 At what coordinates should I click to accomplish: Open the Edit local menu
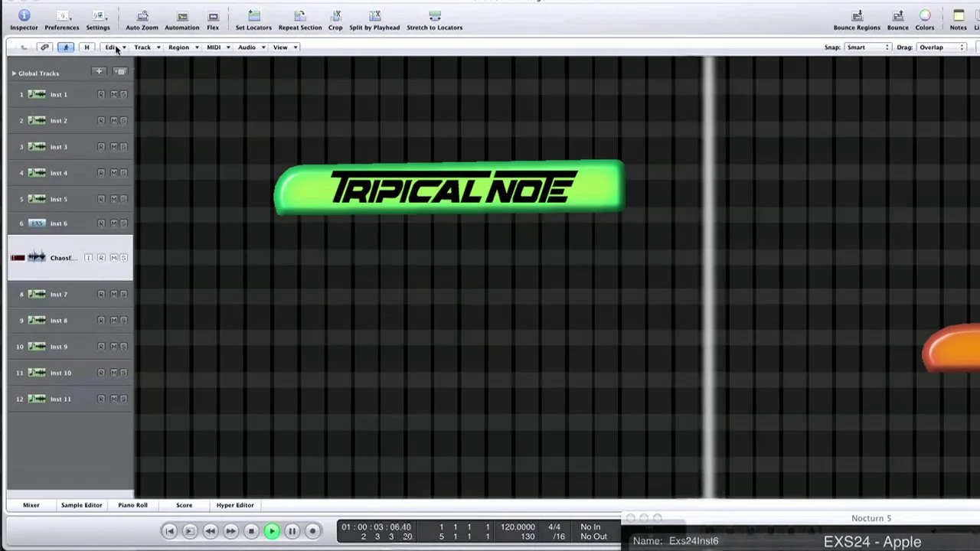115,47
